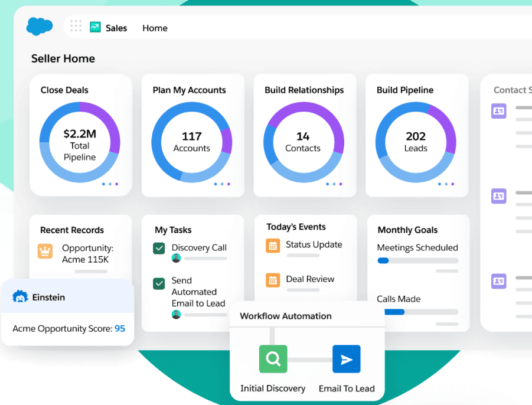Screen dimensions: 532x405
Task: Open the Send Automated Email to Lead task
Action: coord(198,292)
